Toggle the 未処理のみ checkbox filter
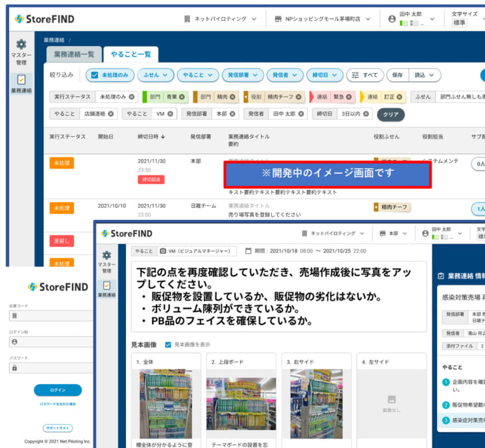The height and width of the screenshot is (448, 485). click(x=95, y=75)
